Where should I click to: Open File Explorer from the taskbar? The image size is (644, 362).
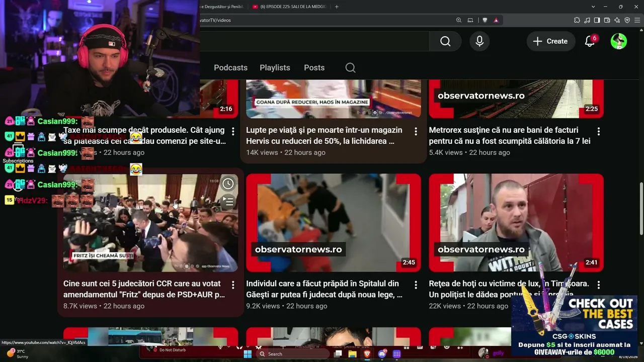tap(352, 354)
